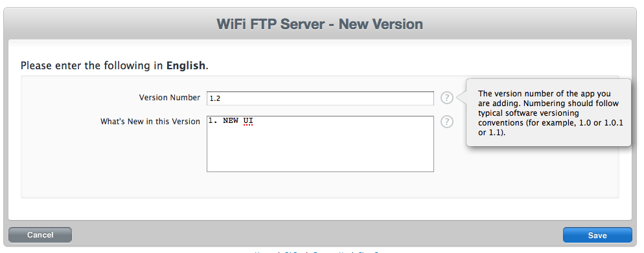Click the tooltip's pointer arrow near help icon

[462, 98]
